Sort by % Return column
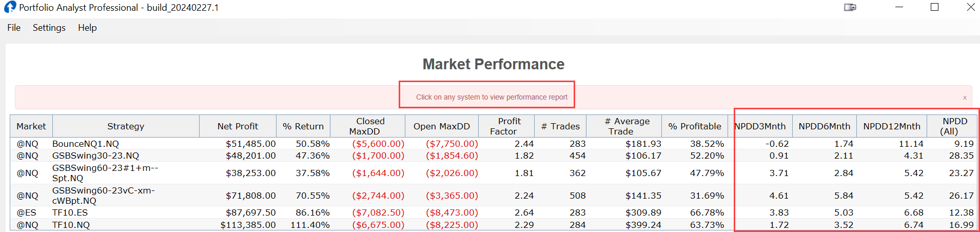The width and height of the screenshot is (980, 232). [x=303, y=126]
